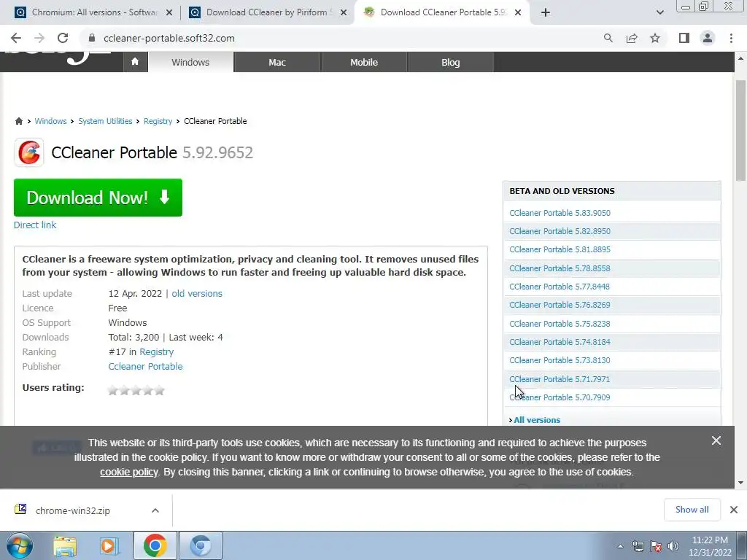Click the green Download Now button
This screenshot has height=560, width=747.
98,197
